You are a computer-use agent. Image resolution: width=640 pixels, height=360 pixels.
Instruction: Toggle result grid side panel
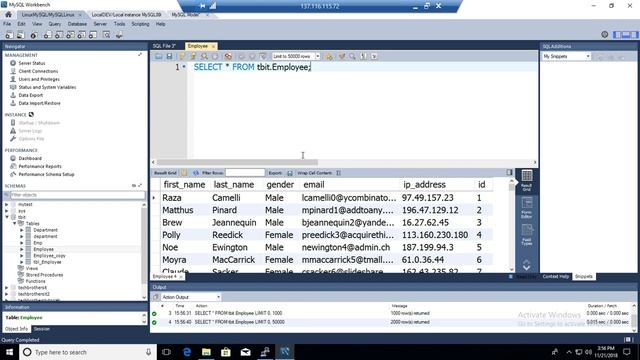509,173
